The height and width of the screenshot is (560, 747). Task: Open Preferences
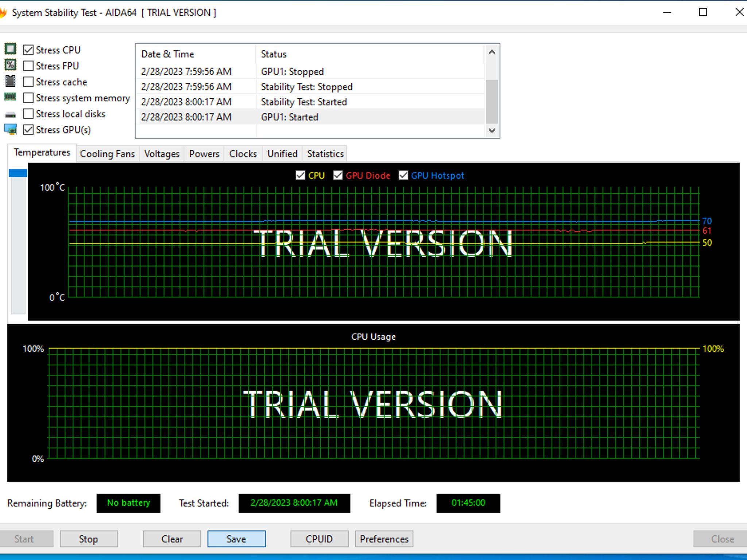[x=384, y=539]
